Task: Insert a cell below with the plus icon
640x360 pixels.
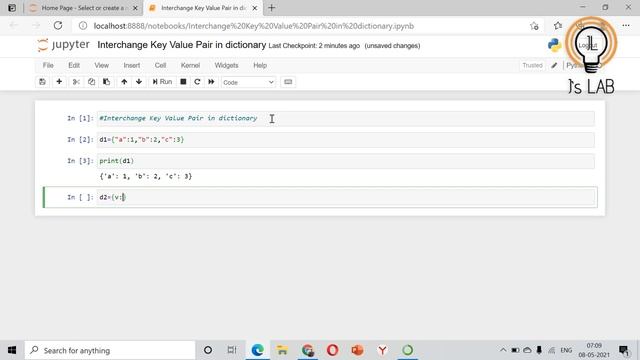Action: [x=59, y=82]
